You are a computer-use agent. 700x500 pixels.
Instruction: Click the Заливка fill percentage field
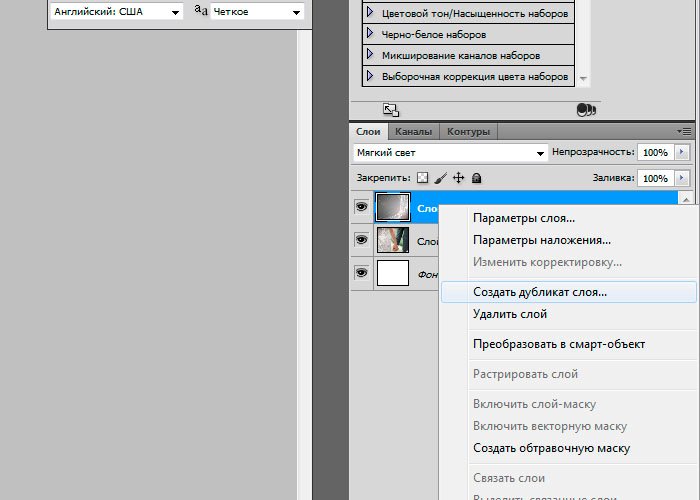[655, 178]
